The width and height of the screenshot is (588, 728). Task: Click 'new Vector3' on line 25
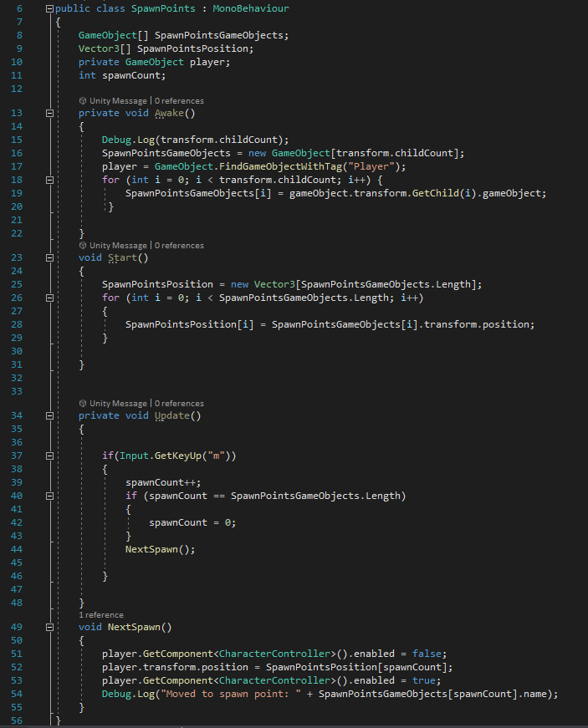[263, 284]
